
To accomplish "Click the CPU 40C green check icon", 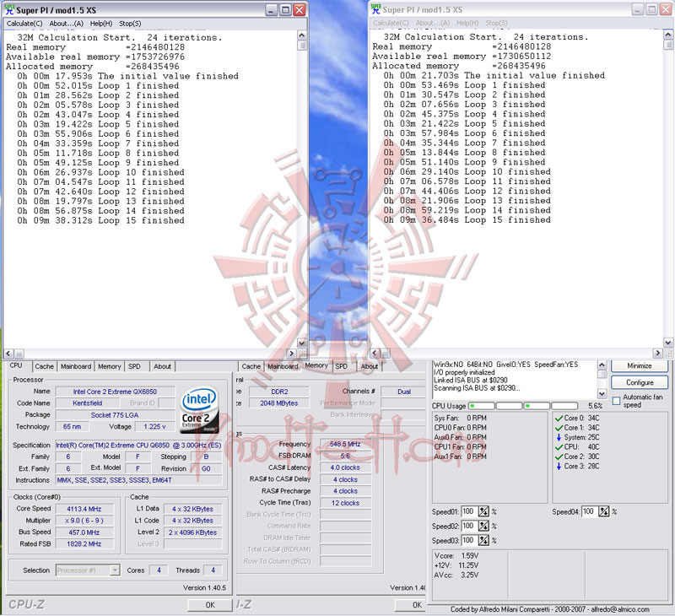I will coord(559,447).
